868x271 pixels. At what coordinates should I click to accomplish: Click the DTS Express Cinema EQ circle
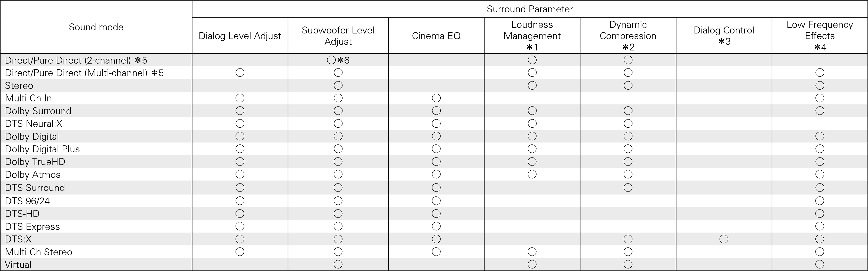436,226
